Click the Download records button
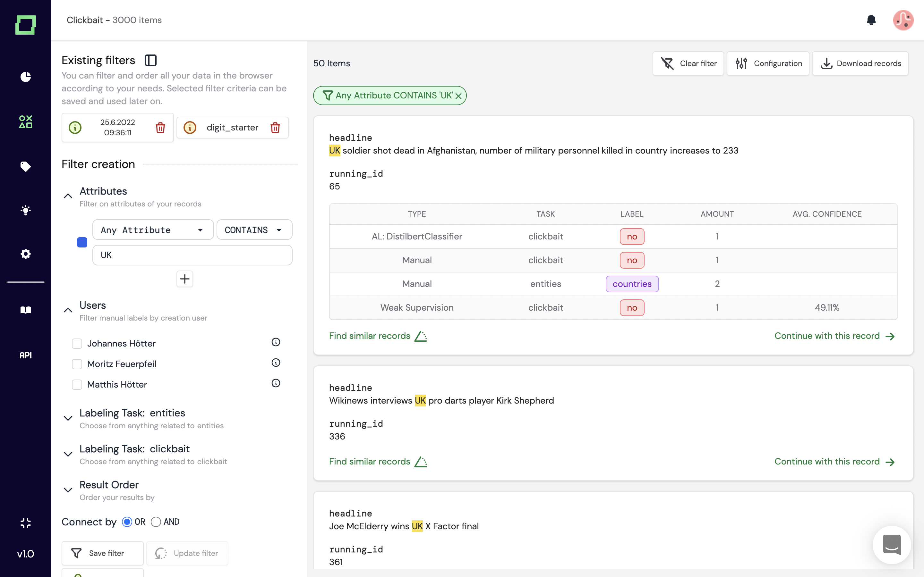The height and width of the screenshot is (577, 924). 860,63
